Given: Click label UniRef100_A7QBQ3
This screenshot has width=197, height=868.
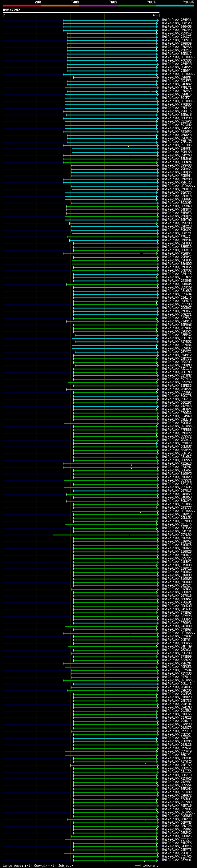Looking at the screenshot, I should (x=176, y=104).
